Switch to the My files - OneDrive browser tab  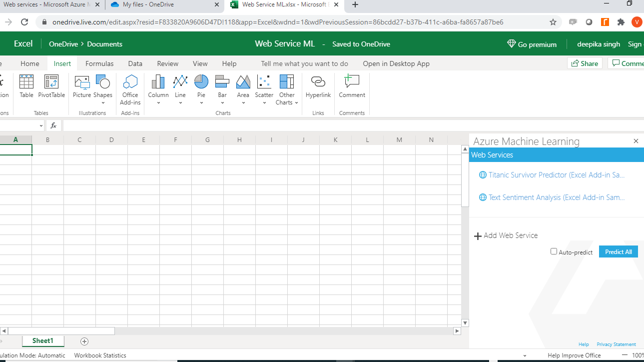point(165,4)
